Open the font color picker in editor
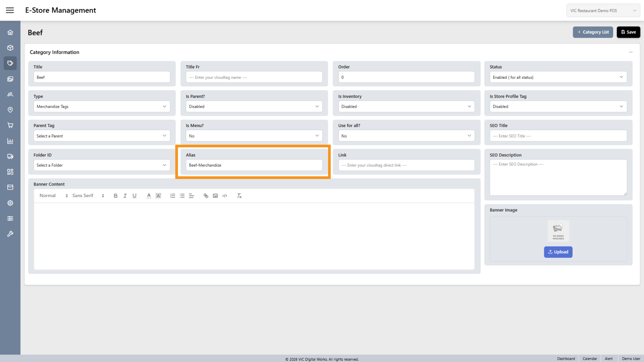Screen dimensions: 644x362 [x=149, y=196]
